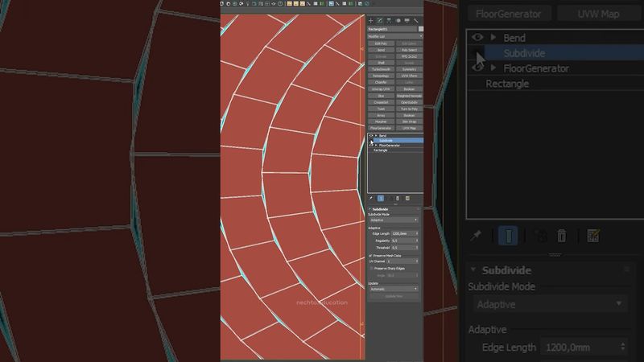Image resolution: width=644 pixels, height=362 pixels.
Task: Click the trash icon in the enlarged panel
Action: coord(562,235)
